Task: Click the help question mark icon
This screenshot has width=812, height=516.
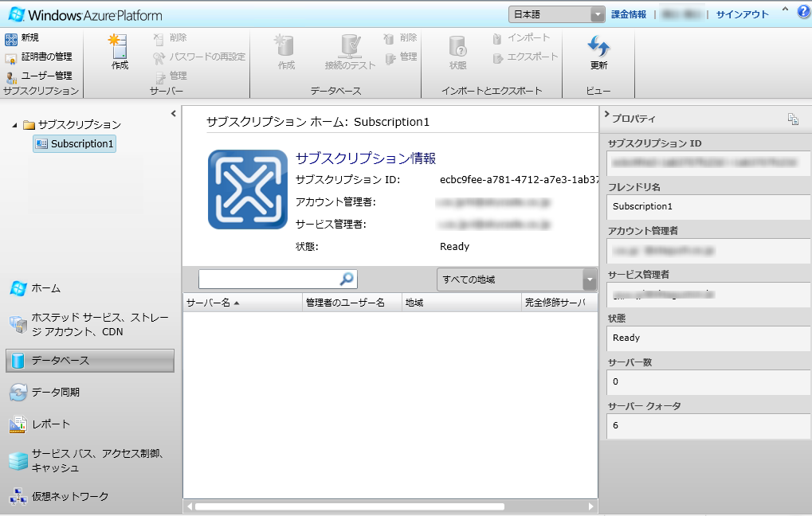Action: point(804,12)
